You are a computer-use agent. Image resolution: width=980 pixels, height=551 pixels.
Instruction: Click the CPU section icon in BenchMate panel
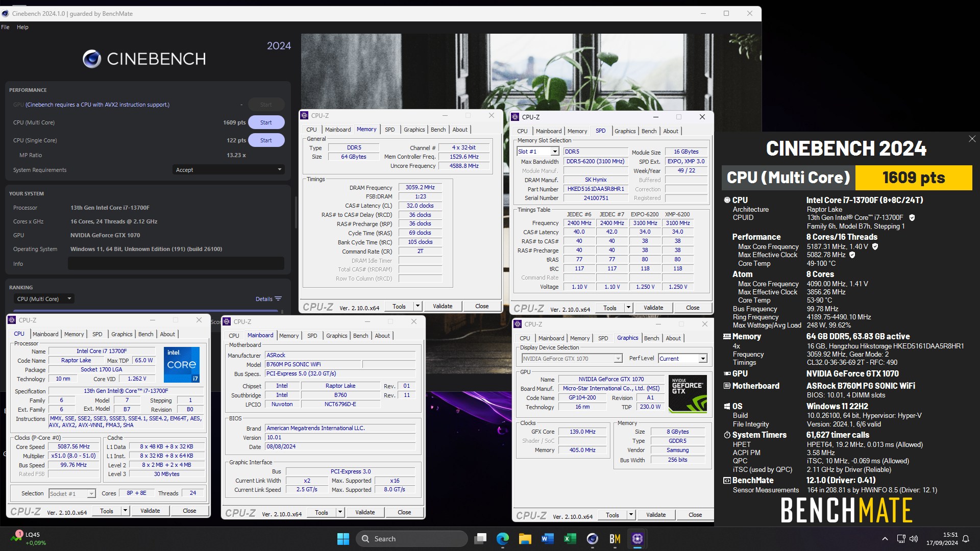pyautogui.click(x=727, y=200)
